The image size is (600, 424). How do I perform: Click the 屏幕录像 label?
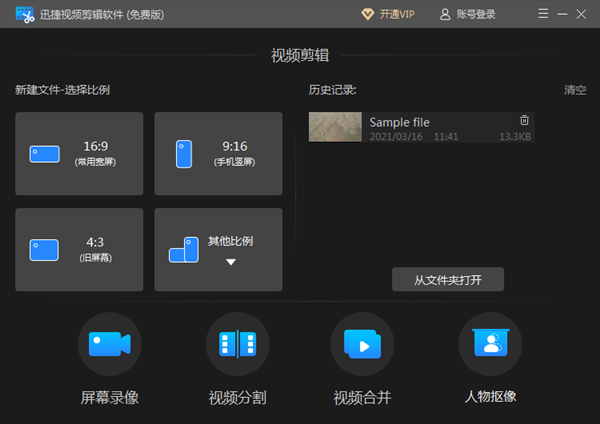pyautogui.click(x=109, y=398)
